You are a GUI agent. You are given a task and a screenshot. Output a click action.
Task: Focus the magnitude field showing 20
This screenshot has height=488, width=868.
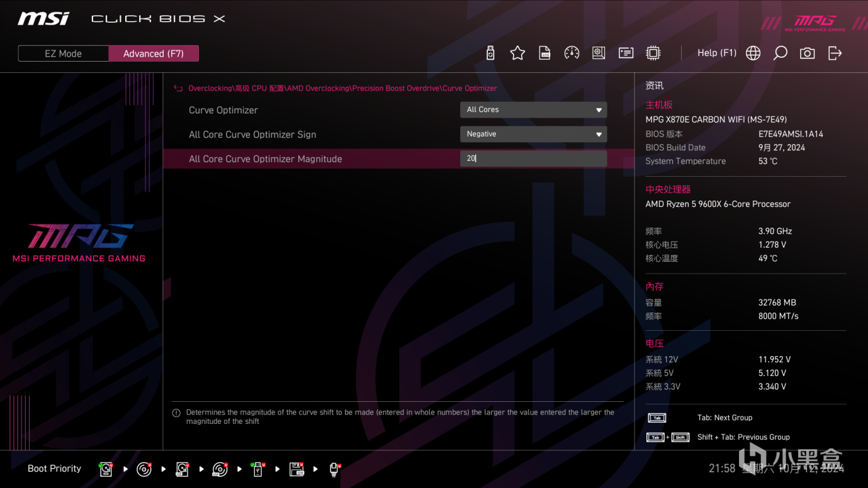click(533, 158)
